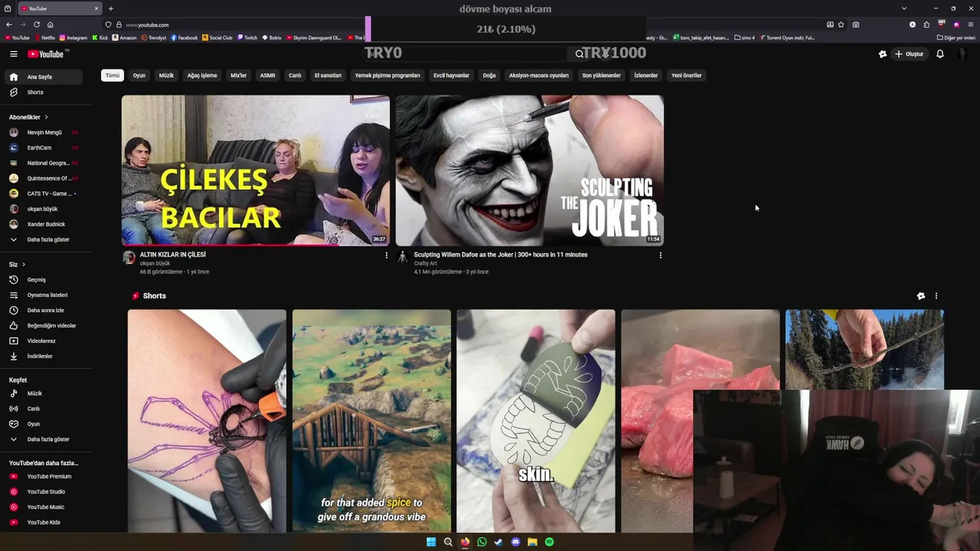This screenshot has height=551, width=980.
Task: Open Videolarınız in the sidebar
Action: pos(43,341)
